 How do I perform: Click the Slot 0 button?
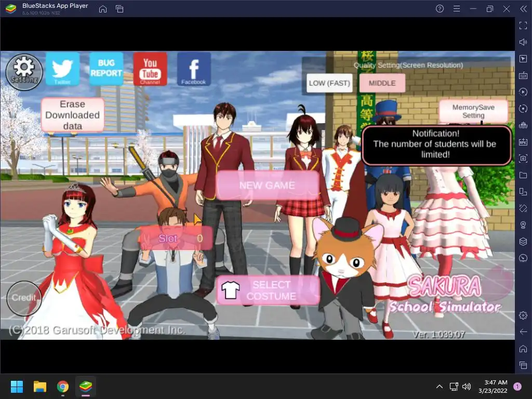176,238
